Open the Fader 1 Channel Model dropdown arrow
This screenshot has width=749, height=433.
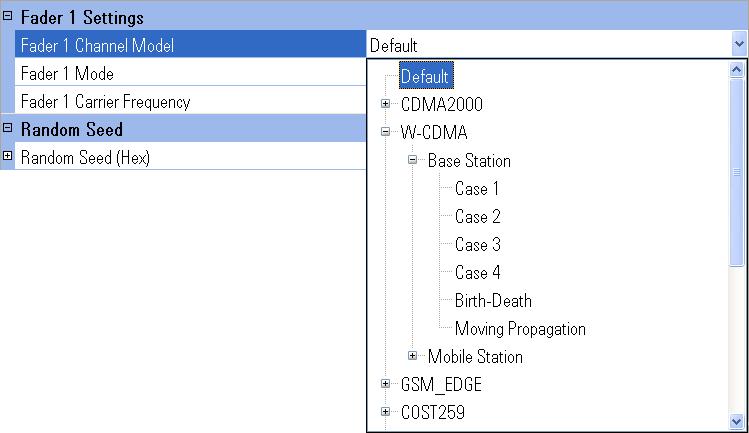point(739,44)
